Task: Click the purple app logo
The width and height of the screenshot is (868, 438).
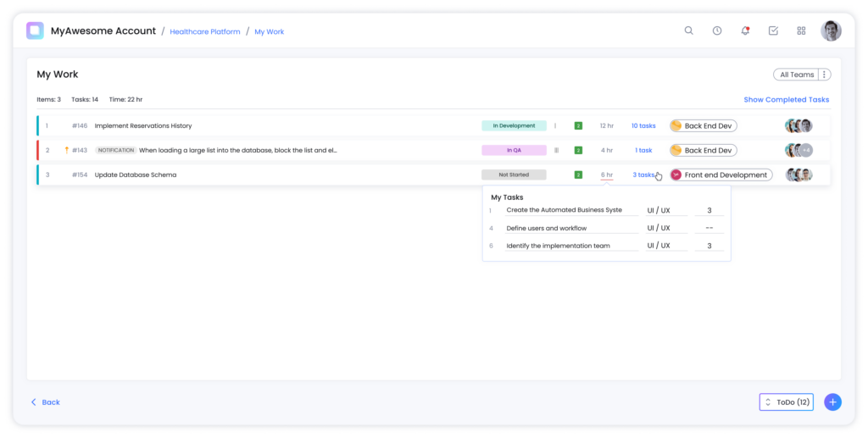Action: click(35, 30)
